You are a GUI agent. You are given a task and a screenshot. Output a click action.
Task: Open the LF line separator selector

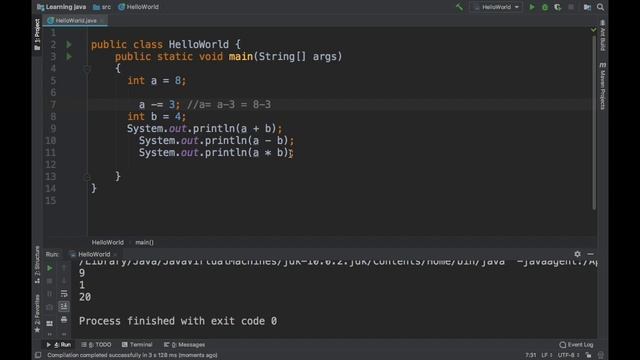(x=547, y=355)
